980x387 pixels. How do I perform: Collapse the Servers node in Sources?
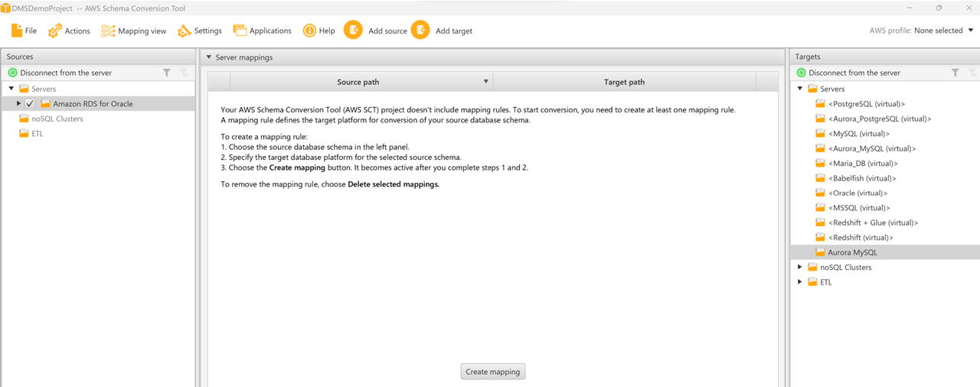point(11,89)
